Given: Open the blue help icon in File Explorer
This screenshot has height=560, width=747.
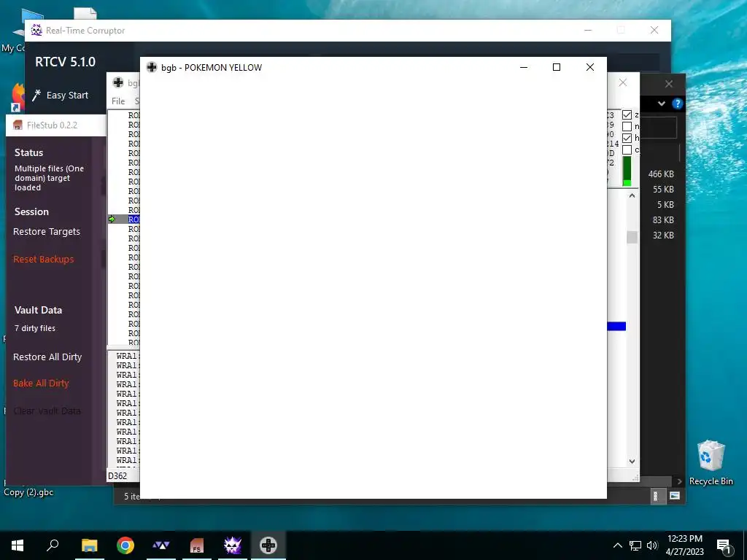Looking at the screenshot, I should pos(677,104).
